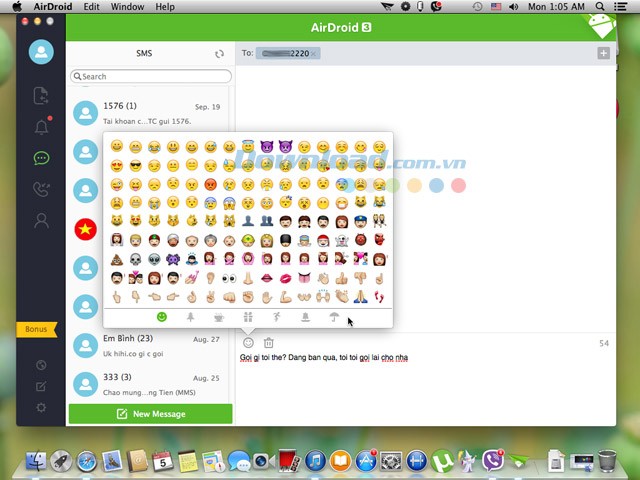Screen dimensions: 640x480
Task: Click New Message button
Action: coord(150,414)
